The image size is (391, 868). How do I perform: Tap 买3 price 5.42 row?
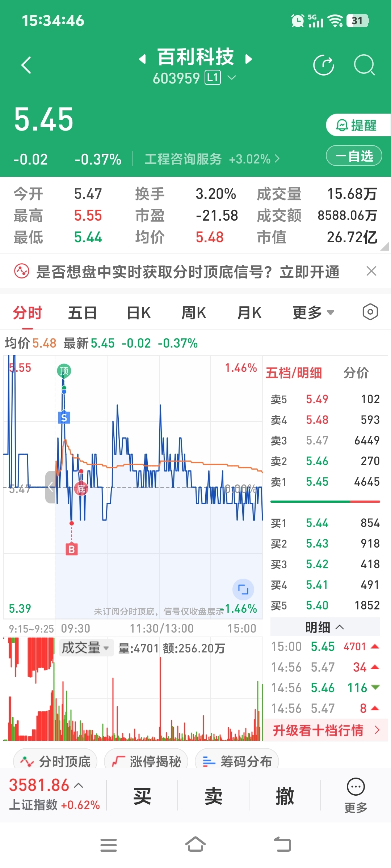pyautogui.click(x=325, y=564)
